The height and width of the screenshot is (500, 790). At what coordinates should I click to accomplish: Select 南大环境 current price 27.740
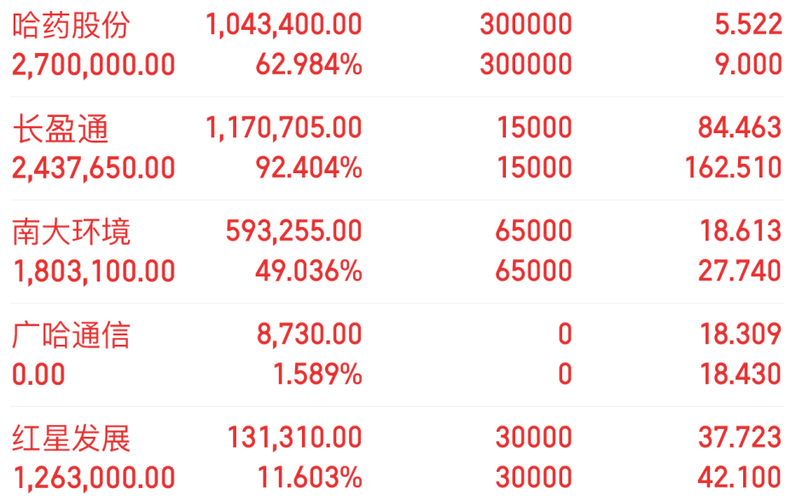[x=740, y=271]
